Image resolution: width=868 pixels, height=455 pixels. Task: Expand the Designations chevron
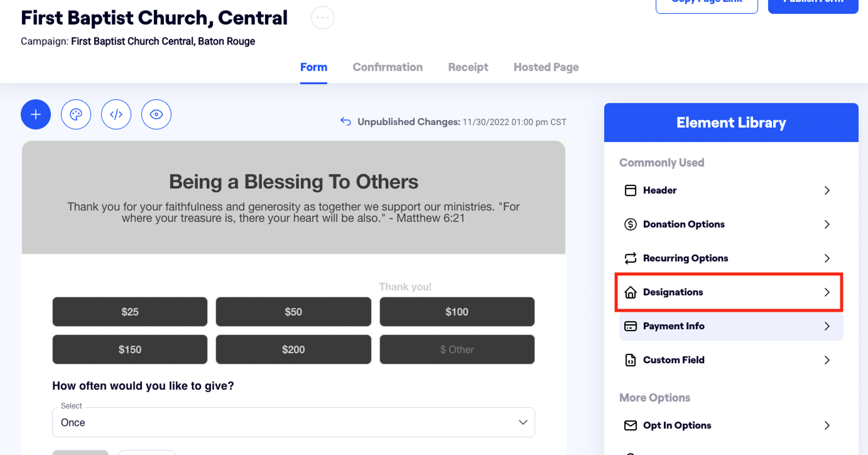click(827, 292)
